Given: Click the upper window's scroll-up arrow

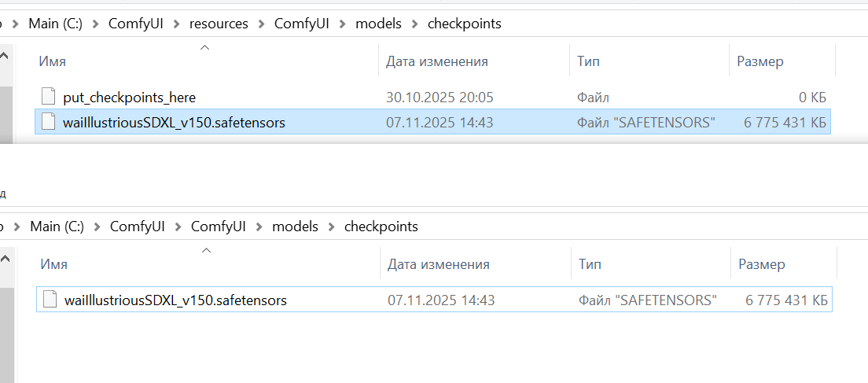Looking at the screenshot, I should click(4, 57).
